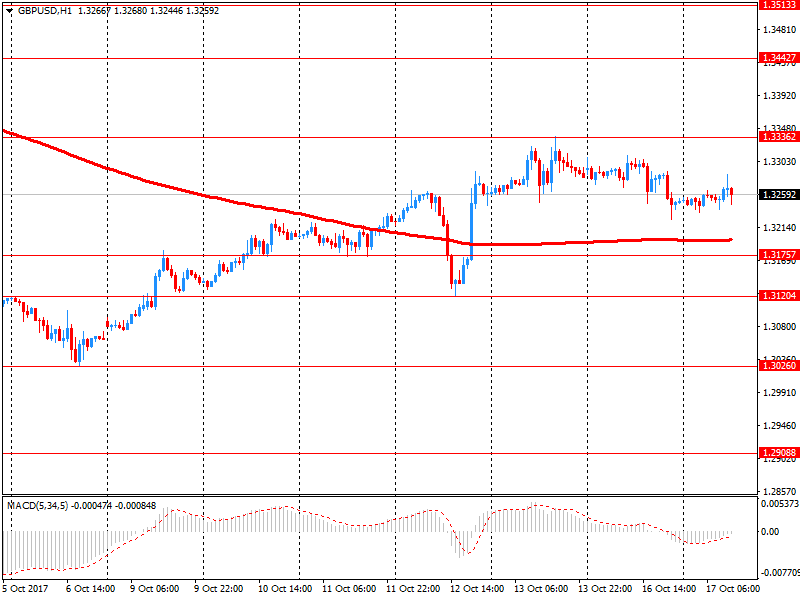The width and height of the screenshot is (800, 600).
Task: Click the 9 Oct 22:00 time label
Action: point(219,589)
